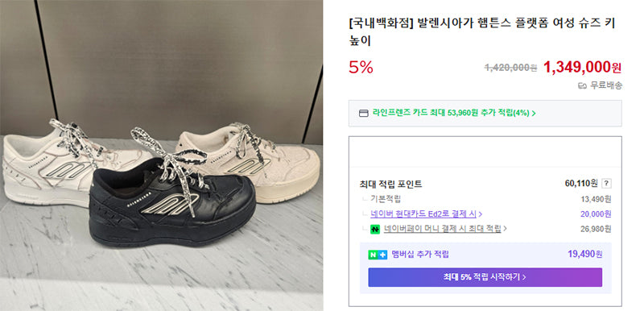This screenshot has height=311, width=644.
Task: Click the 최대 적립 포인트 heading
Action: pyautogui.click(x=390, y=184)
